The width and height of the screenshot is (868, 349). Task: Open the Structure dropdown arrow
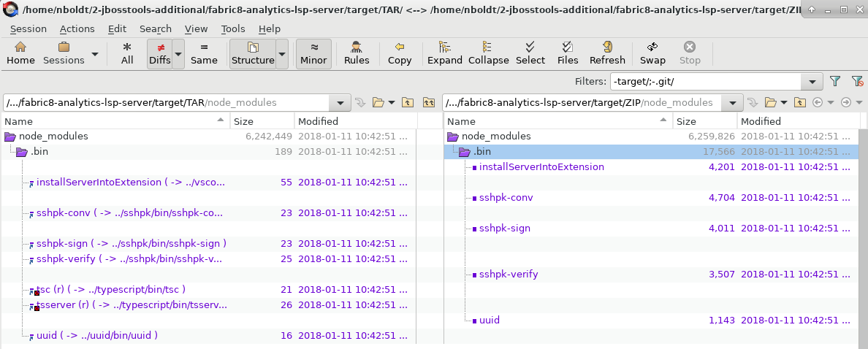click(x=282, y=54)
